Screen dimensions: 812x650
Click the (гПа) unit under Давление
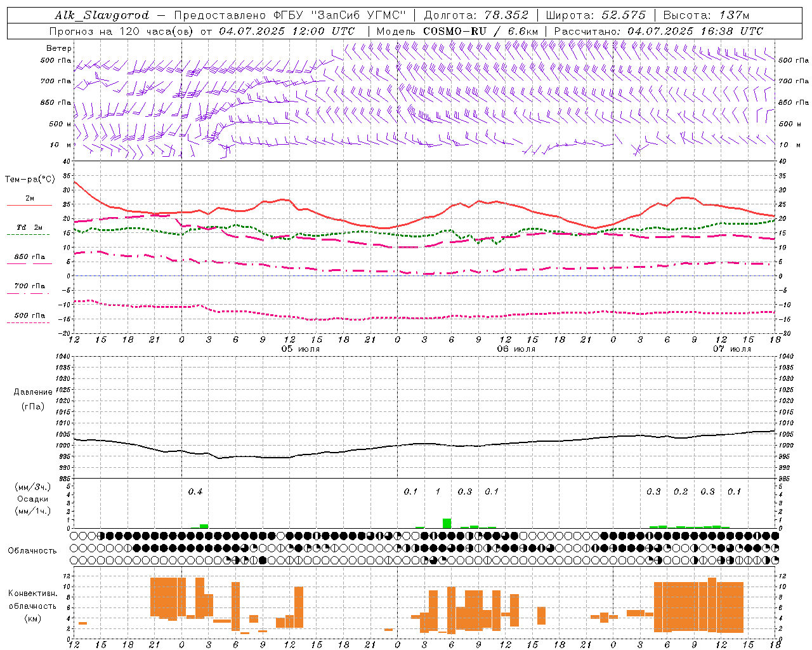click(x=33, y=406)
